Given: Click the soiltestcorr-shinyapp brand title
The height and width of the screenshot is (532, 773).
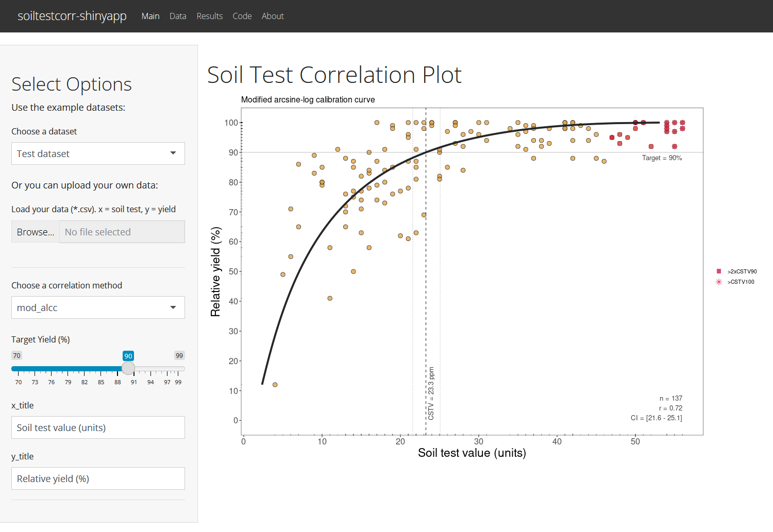Looking at the screenshot, I should tap(72, 16).
